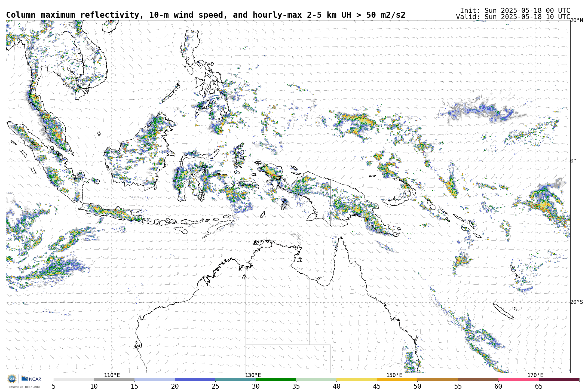Click the 150°E longitude label
The height and width of the screenshot is (390, 588).
[x=394, y=375]
